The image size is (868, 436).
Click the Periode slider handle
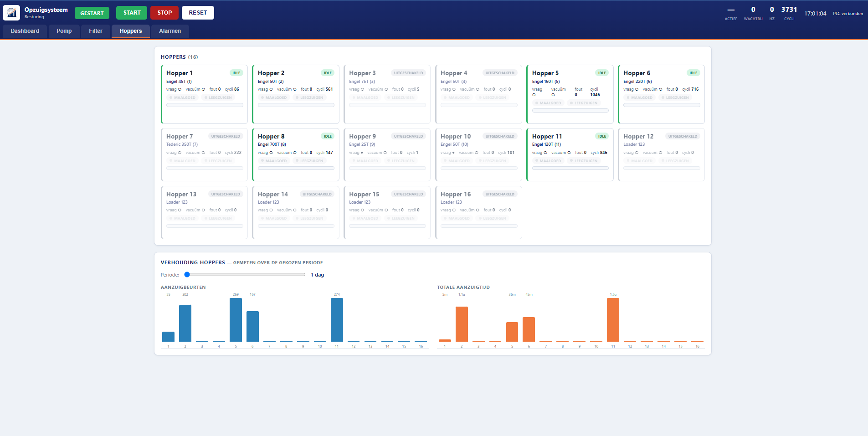tap(187, 275)
